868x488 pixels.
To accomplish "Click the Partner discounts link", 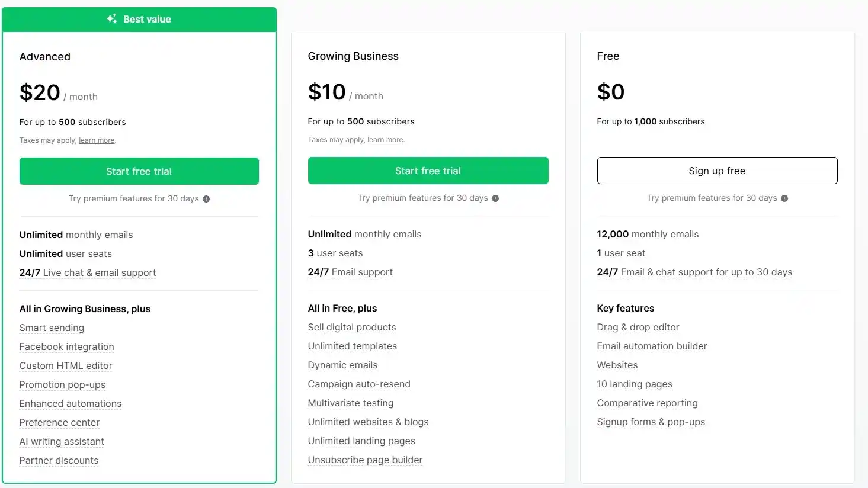I will click(59, 460).
